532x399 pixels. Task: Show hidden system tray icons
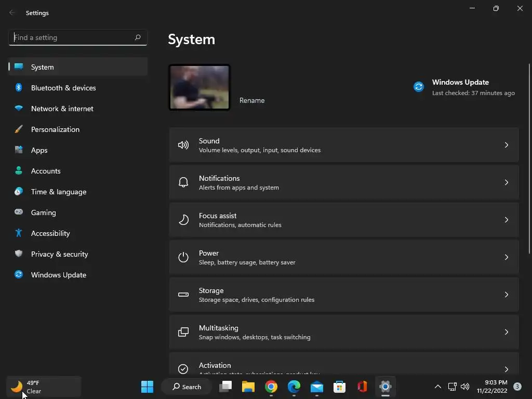tap(438, 387)
